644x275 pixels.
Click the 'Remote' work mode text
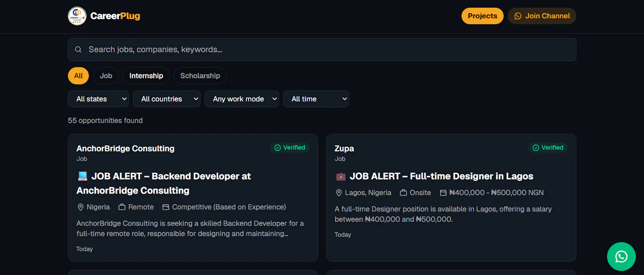pyautogui.click(x=141, y=207)
